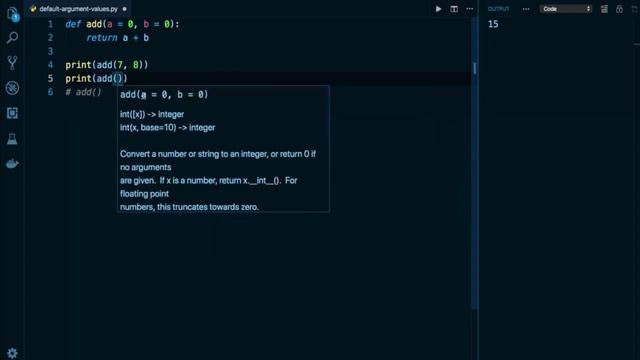Toggle output scroll lock
This screenshot has width=640, height=360.
click(619, 9)
